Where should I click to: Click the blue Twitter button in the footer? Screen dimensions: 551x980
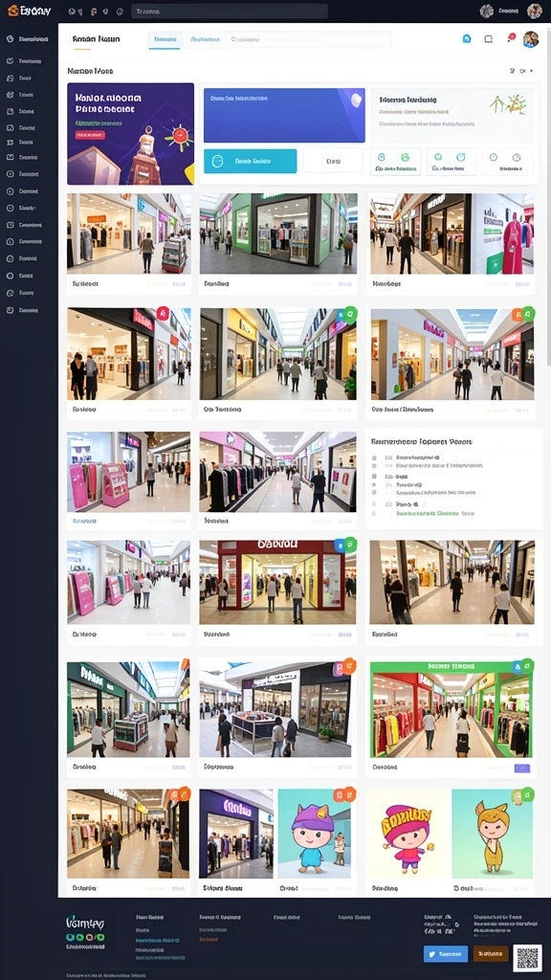point(446,954)
